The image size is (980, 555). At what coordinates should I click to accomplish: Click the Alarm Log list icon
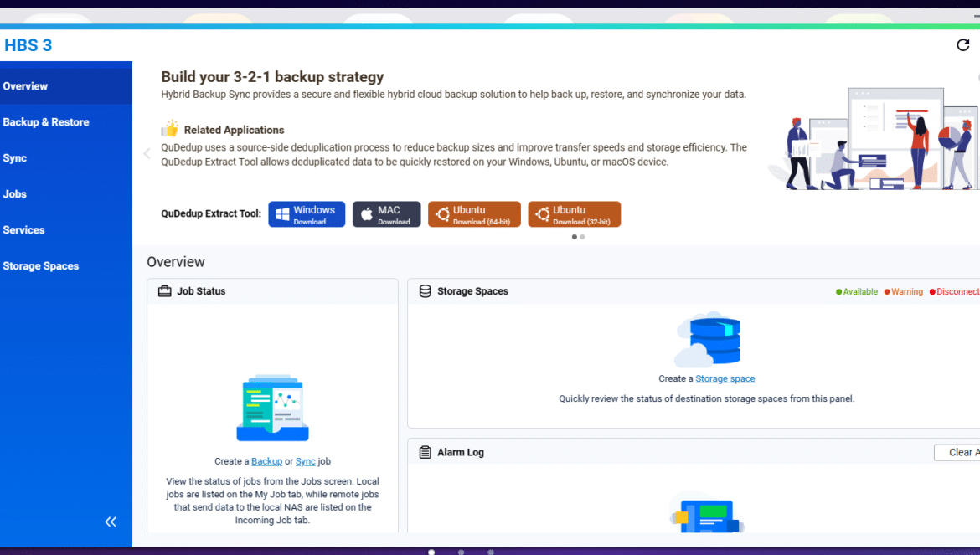tap(425, 453)
